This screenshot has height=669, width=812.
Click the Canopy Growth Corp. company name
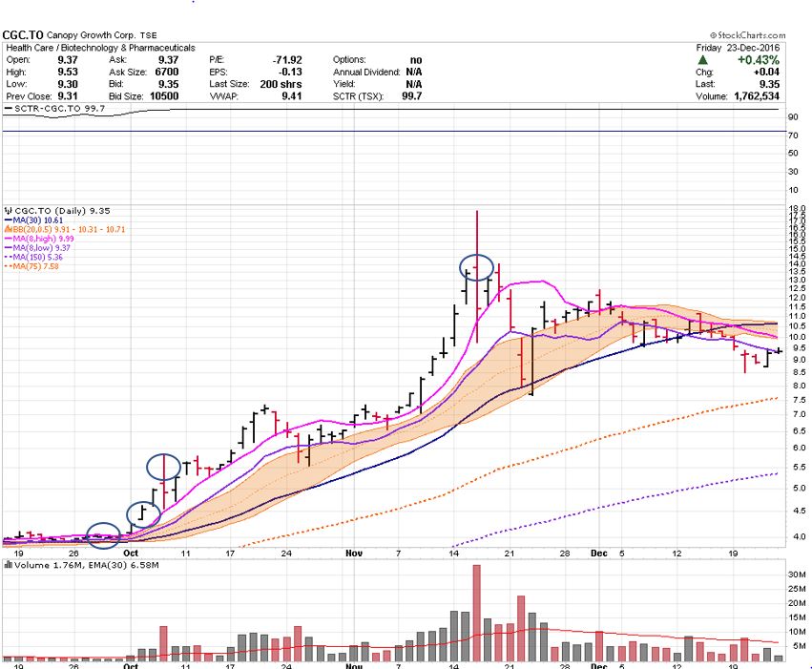pyautogui.click(x=92, y=35)
